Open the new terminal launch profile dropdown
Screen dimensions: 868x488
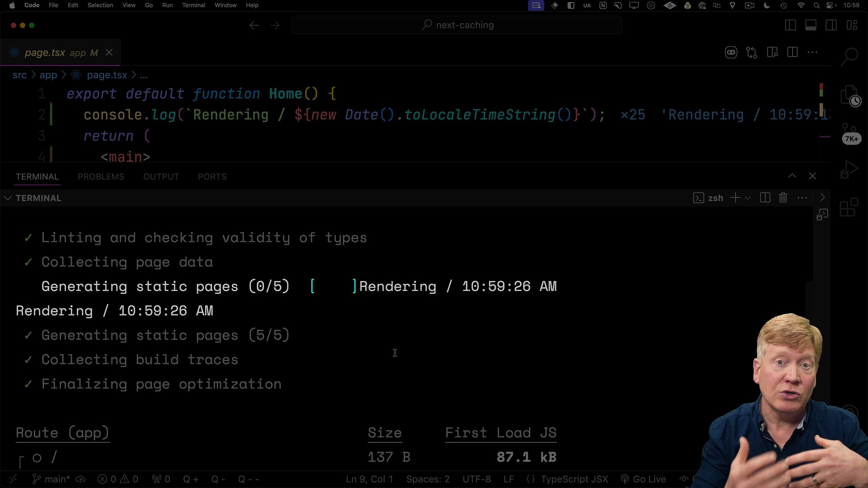748,198
